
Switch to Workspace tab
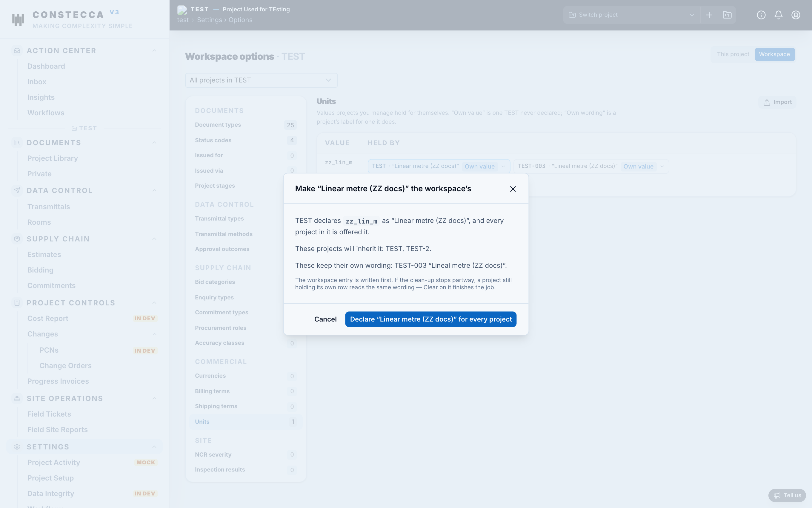774,54
